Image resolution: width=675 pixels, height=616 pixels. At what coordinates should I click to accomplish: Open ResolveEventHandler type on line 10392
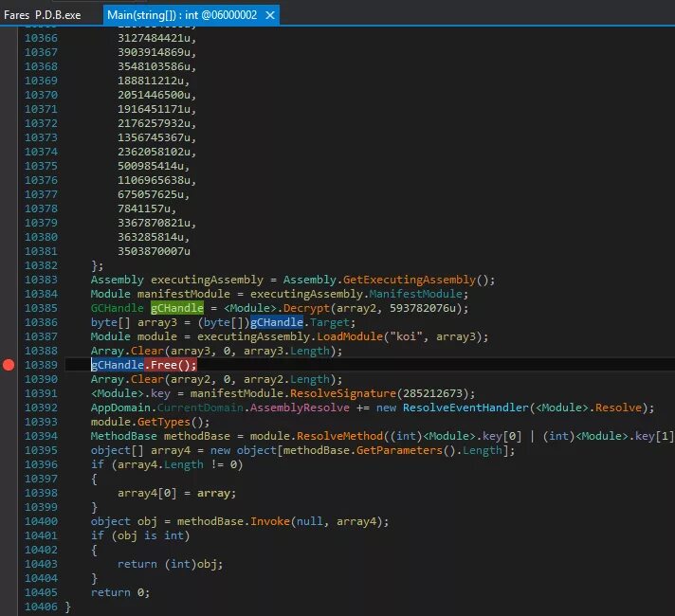[465, 408]
